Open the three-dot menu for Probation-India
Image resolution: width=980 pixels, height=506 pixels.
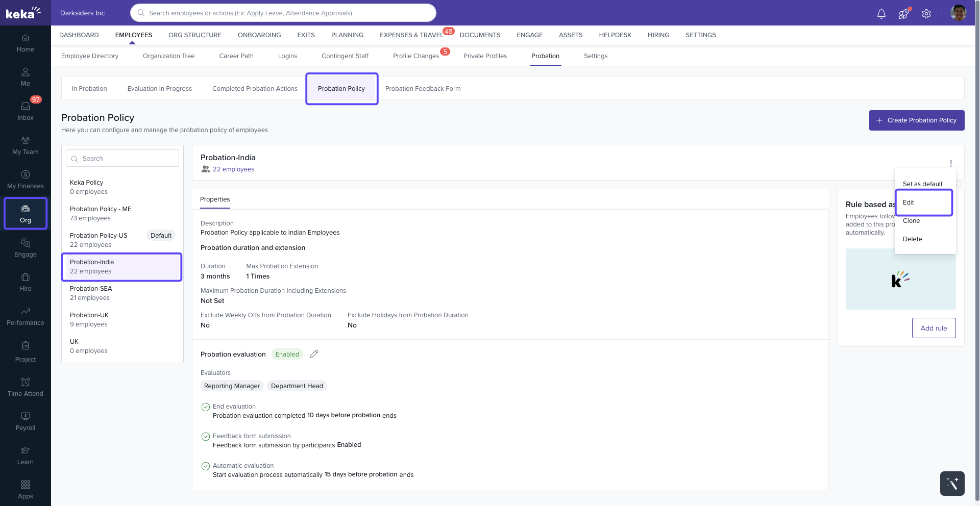[950, 163]
